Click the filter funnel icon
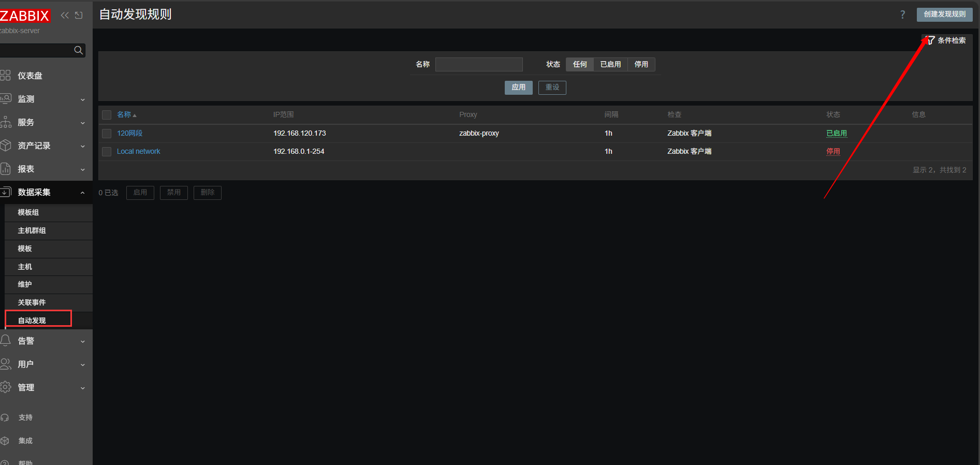The width and height of the screenshot is (980, 465). tap(930, 40)
